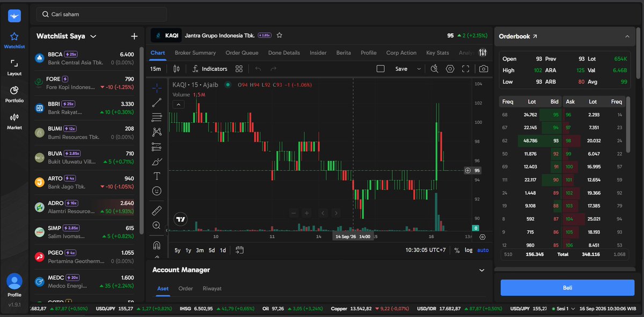Viewport: 644px width, 317px height.
Task: Take a chart snapshot with the camera icon
Action: click(x=484, y=69)
